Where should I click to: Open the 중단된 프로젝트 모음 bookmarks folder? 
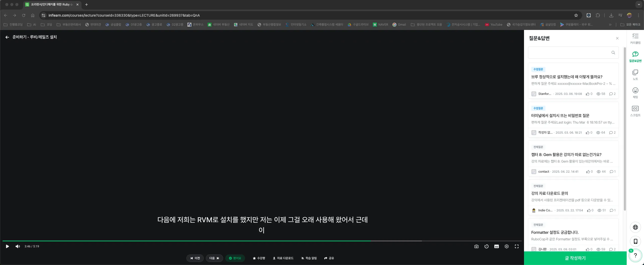pos(426,25)
